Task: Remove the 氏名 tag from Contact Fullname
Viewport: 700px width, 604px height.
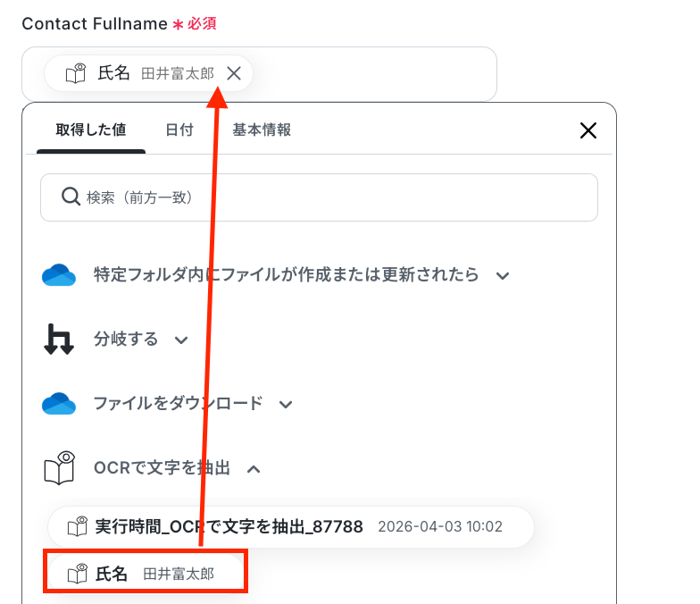Action: (x=234, y=73)
